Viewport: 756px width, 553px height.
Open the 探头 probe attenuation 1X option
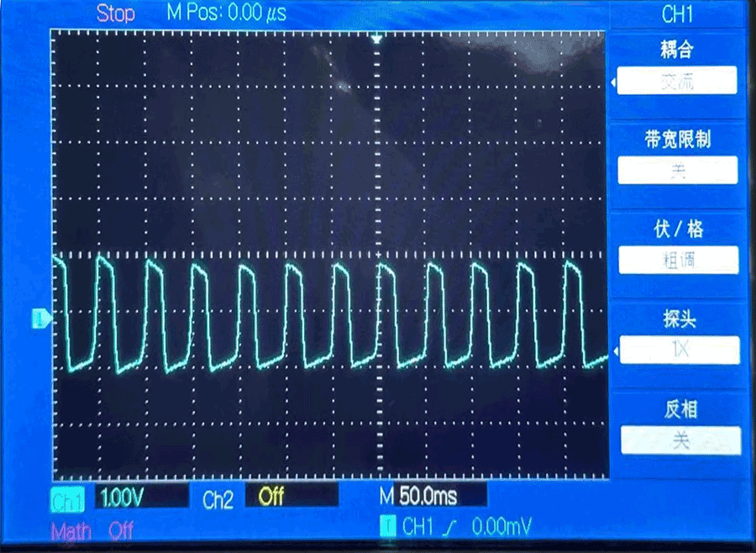tap(680, 350)
